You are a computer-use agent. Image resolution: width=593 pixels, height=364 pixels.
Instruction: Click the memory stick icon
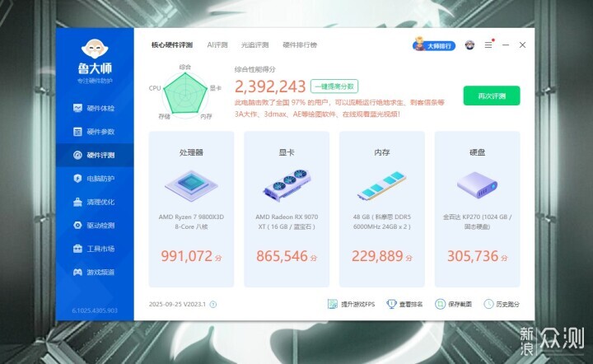(382, 185)
